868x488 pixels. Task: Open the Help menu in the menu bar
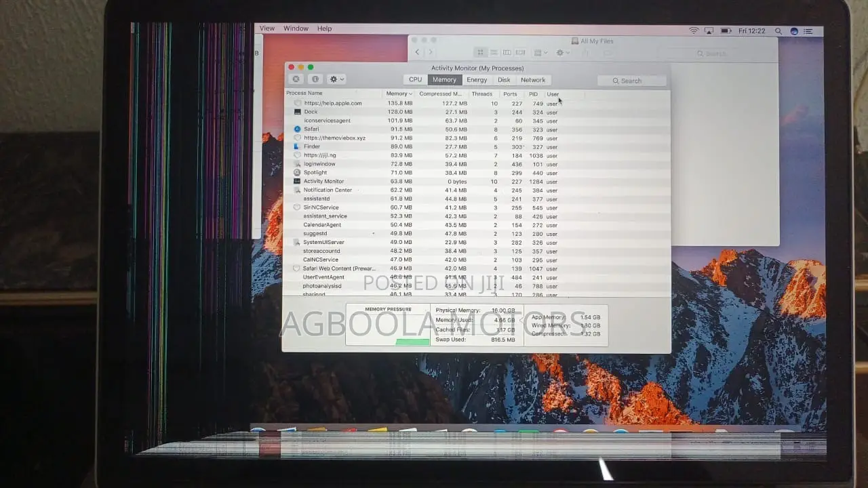[x=325, y=28]
